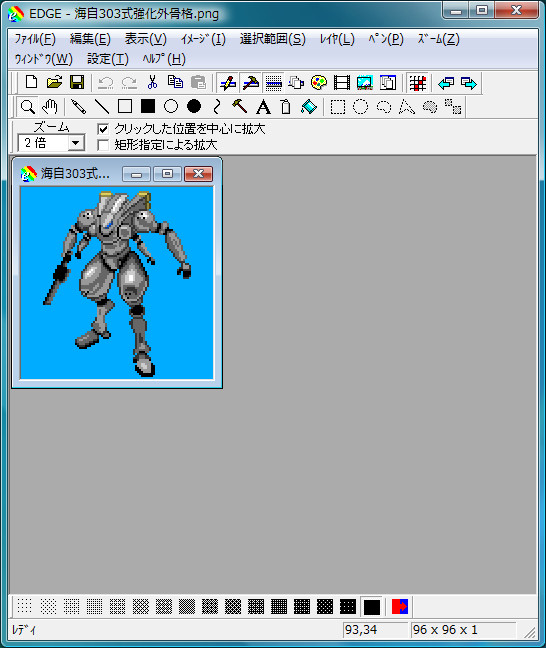Open the 設定(T) menu
Viewport: 546px width, 648px height.
tap(108, 59)
